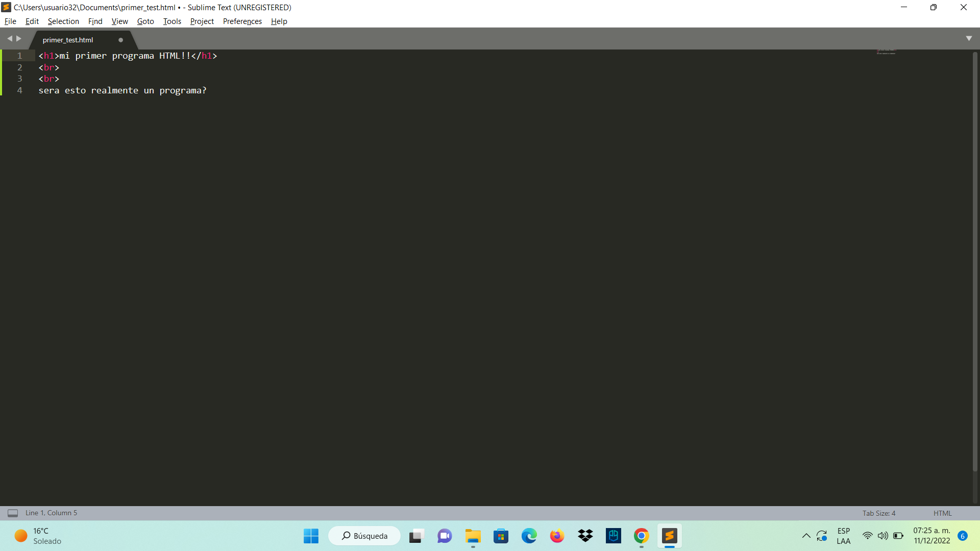Viewport: 980px width, 551px height.
Task: Switch ESP LAA input language
Action: [x=844, y=536]
